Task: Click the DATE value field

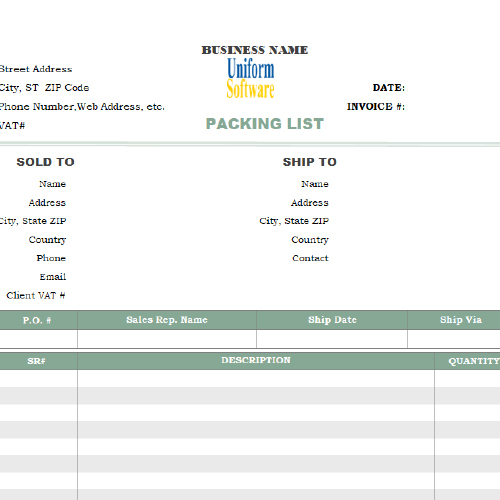Action: click(453, 88)
